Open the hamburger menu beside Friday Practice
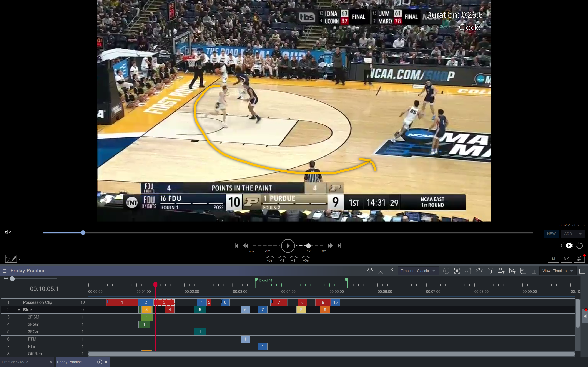This screenshot has height=367, width=588. click(4, 271)
